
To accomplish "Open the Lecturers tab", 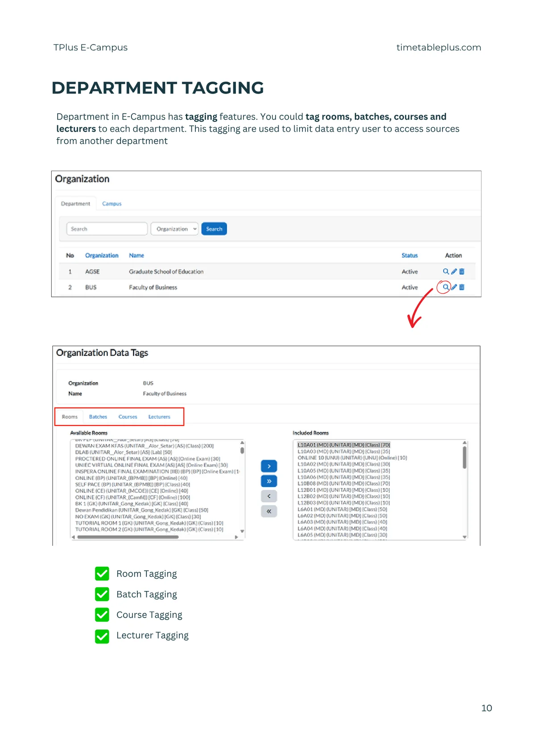I will point(159,417).
